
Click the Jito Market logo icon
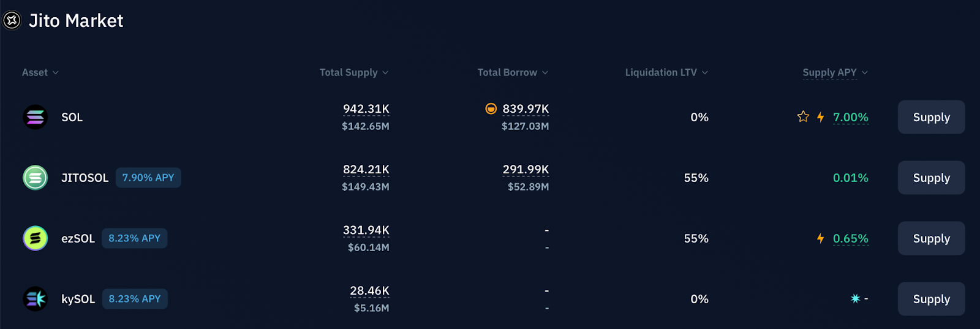point(12,21)
